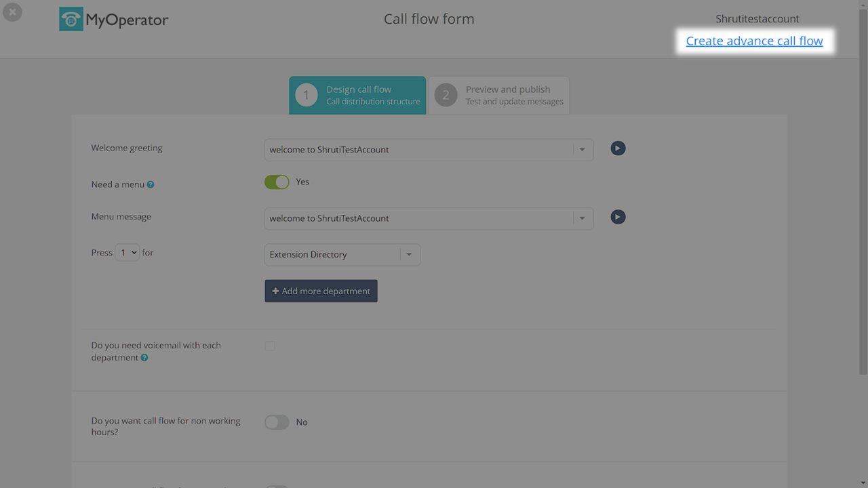Expand the Menu message dropdown

[582, 218]
